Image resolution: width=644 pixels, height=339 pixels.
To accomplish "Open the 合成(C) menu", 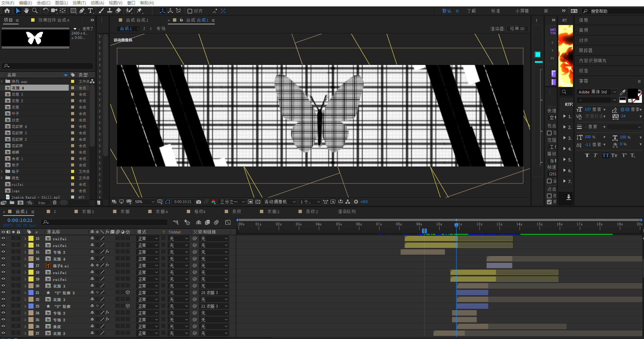I will coord(44,3).
